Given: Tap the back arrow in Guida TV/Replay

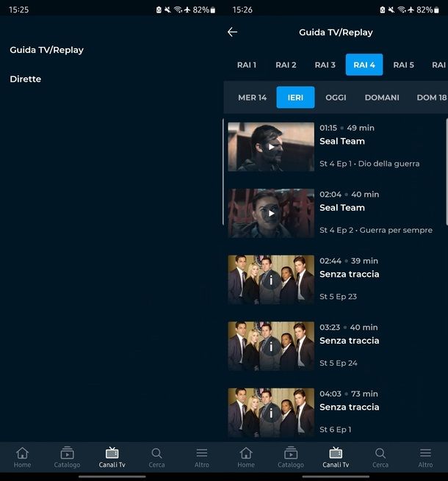Looking at the screenshot, I should tap(232, 32).
